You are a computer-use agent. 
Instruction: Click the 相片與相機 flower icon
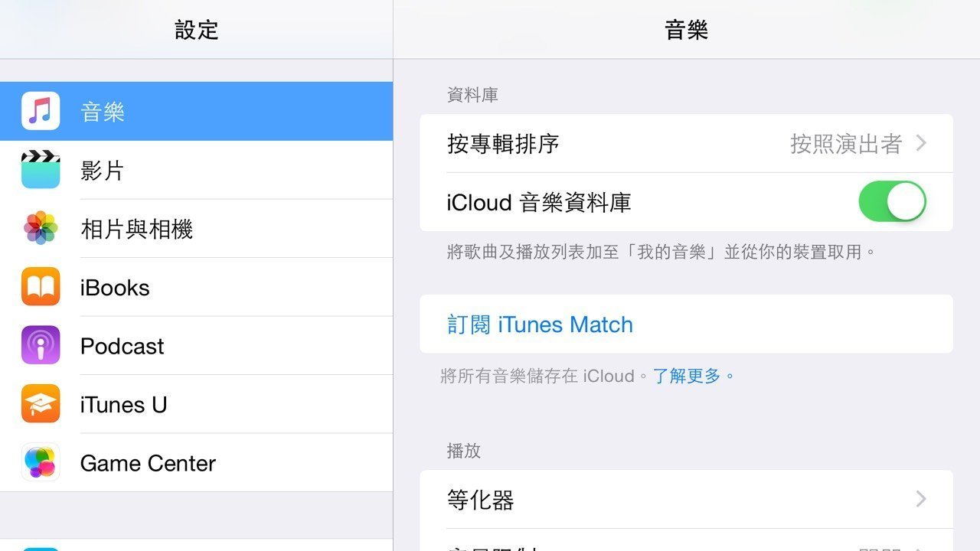coord(40,229)
